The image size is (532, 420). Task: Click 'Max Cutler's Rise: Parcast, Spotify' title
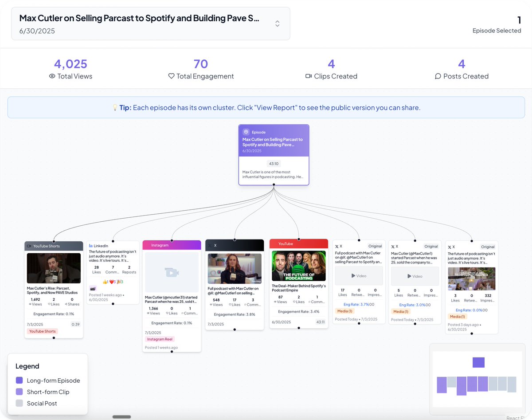[x=52, y=290]
